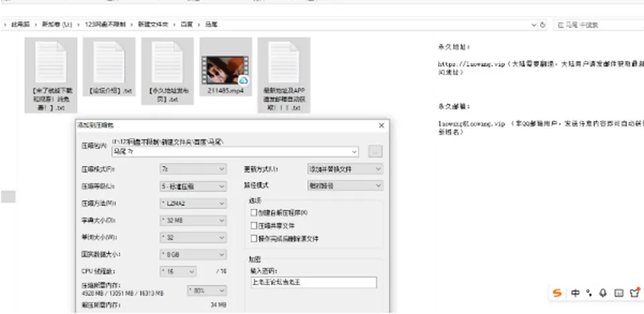The image size is (644, 314).
Task: Switch the IME Chinese/English mode icon
Action: tap(576, 293)
